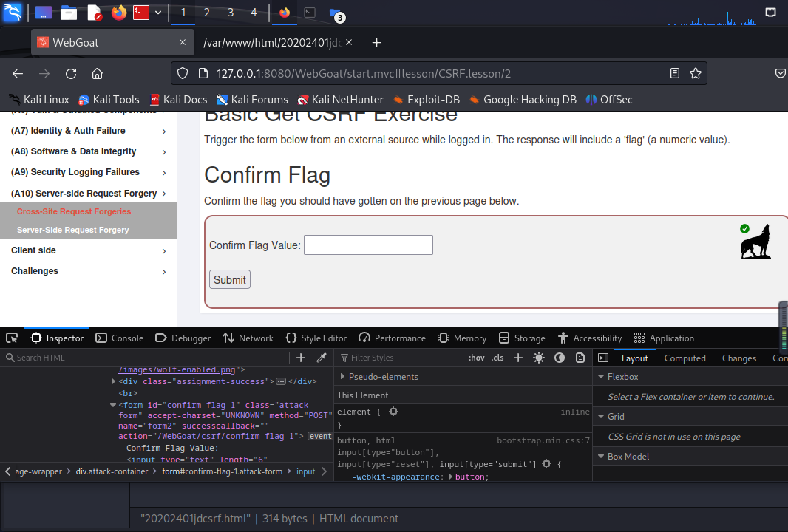Open the Style Editor tab

[x=316, y=338]
